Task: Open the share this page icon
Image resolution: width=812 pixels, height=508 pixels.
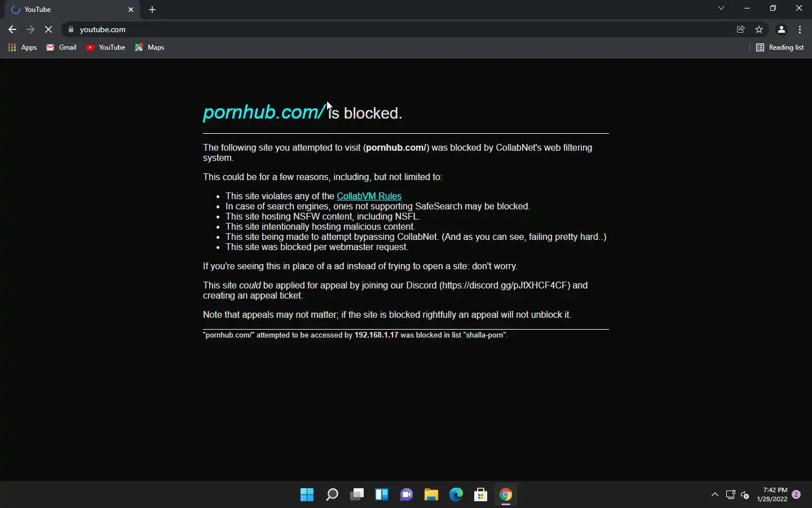Action: [741, 29]
